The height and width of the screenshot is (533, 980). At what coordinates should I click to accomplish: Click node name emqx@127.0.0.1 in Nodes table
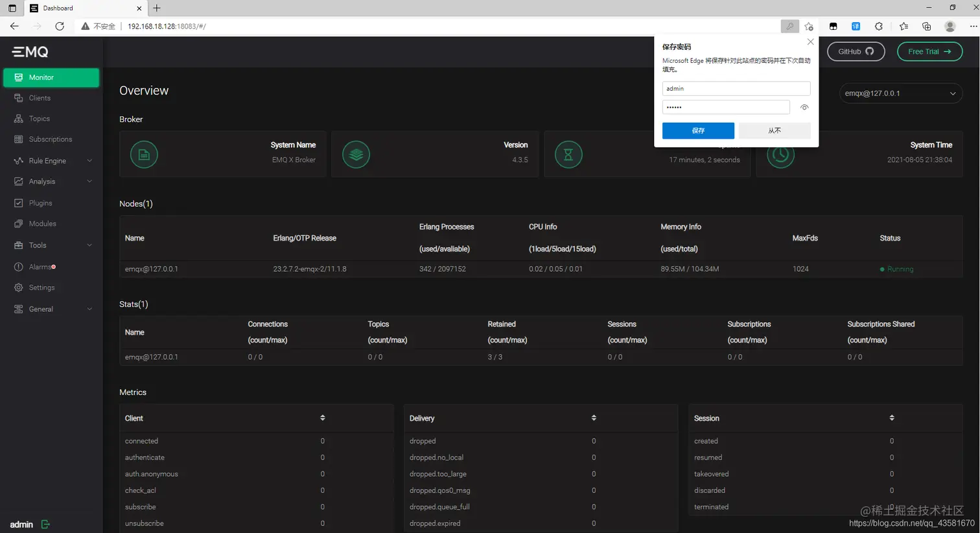click(x=152, y=268)
